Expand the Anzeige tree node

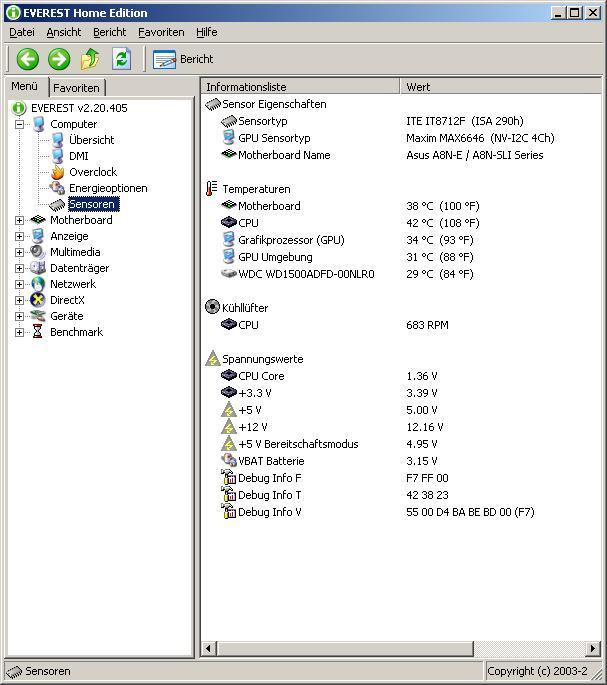[x=19, y=236]
